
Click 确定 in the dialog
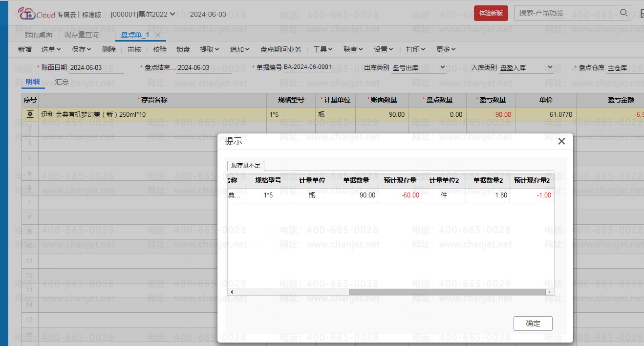[x=533, y=324]
